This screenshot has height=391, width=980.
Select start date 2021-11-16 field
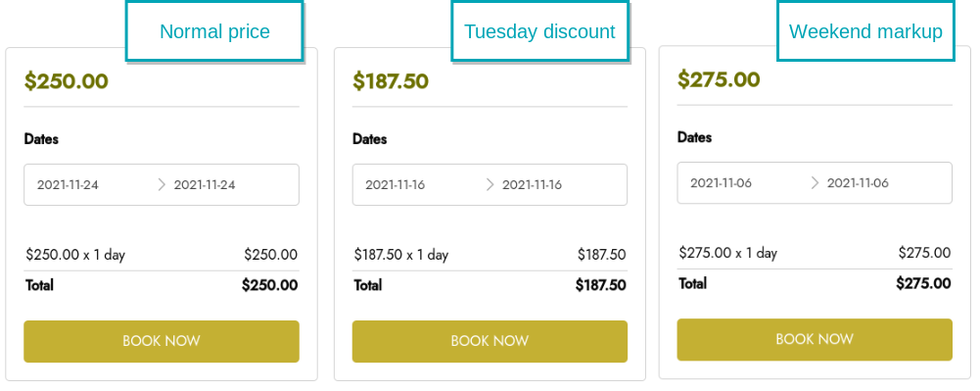pos(395,184)
